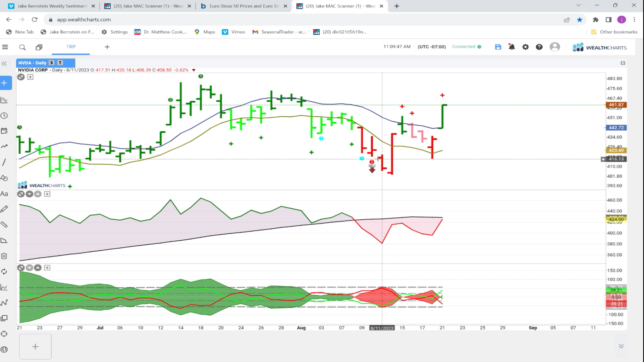The image size is (644, 362).
Task: Open the workspace windows icon
Action: pyautogui.click(x=39, y=47)
